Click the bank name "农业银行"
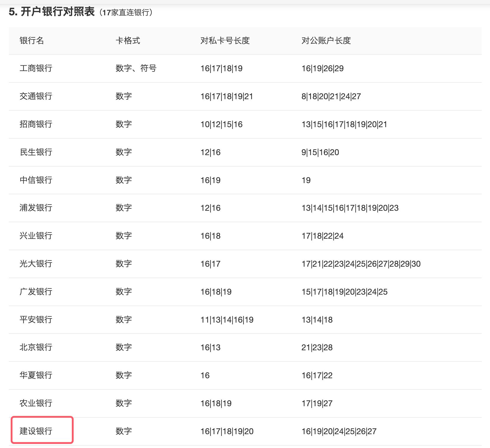 point(36,403)
